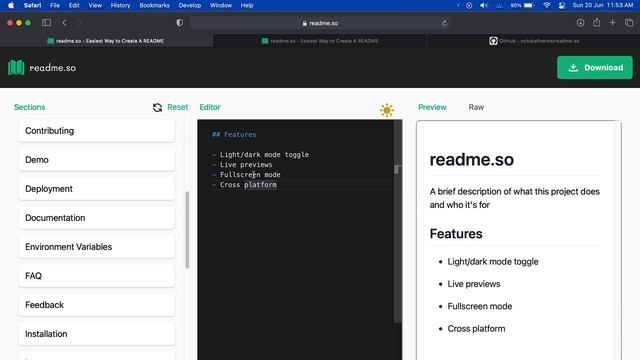This screenshot has height=360, width=640.
Task: Click 'Live previews' bullet in preview
Action: [473, 284]
